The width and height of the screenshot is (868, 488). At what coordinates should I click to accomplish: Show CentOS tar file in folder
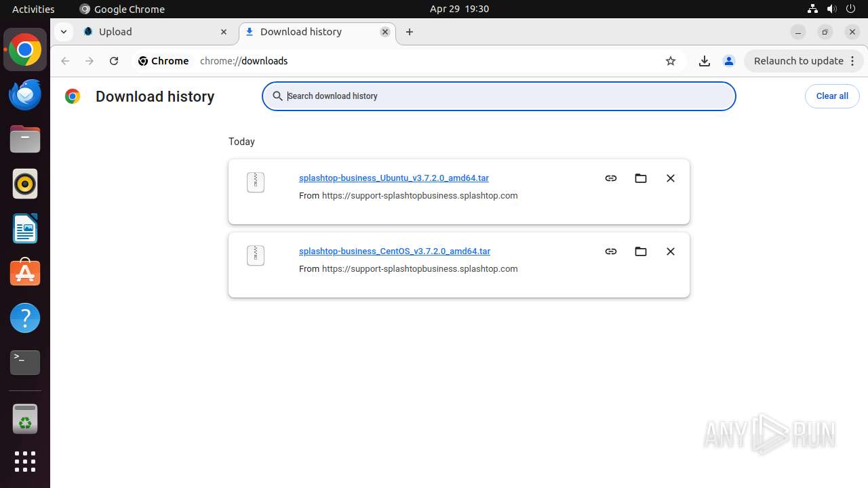point(641,251)
